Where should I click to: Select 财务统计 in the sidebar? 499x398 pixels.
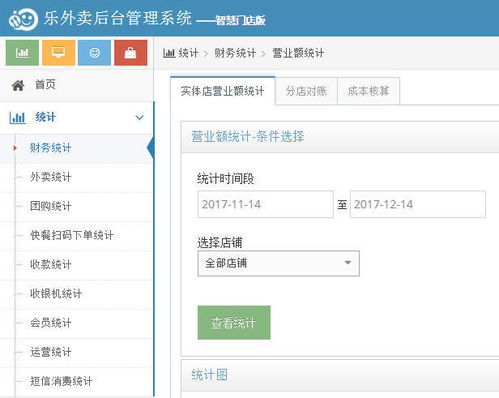77,148
